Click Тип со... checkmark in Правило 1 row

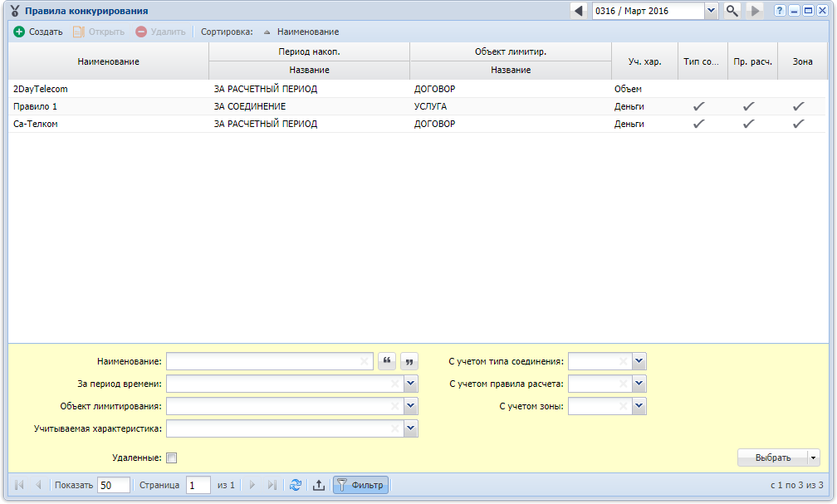[x=699, y=106]
